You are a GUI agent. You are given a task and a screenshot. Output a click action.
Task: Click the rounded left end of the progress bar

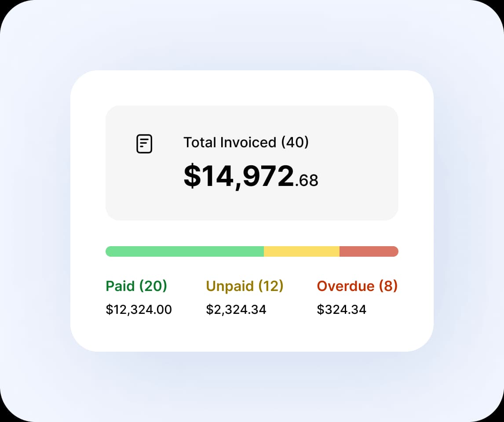[x=109, y=251]
